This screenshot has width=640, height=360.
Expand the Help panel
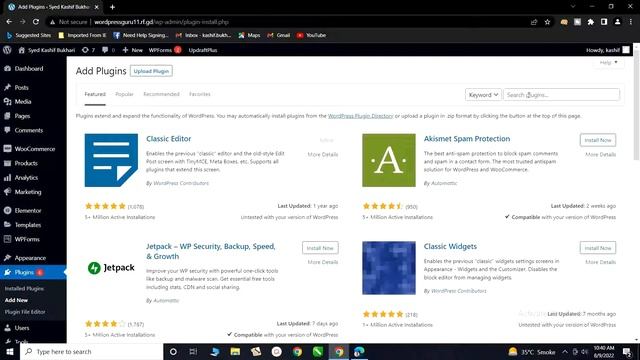click(609, 62)
